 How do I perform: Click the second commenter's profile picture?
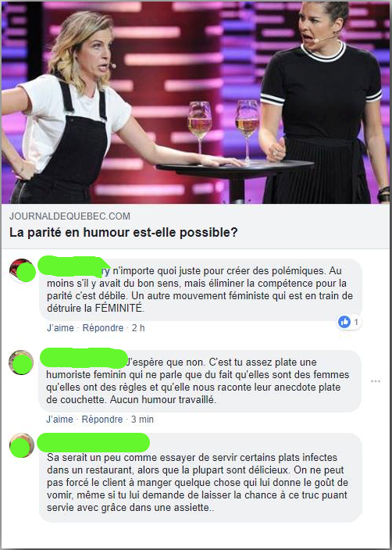point(21,362)
